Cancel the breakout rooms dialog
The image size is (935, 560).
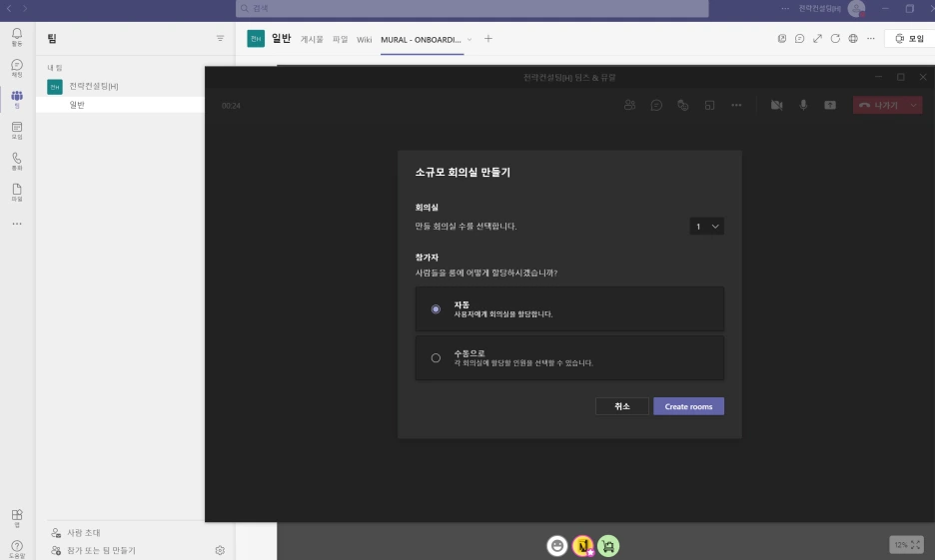click(622, 406)
